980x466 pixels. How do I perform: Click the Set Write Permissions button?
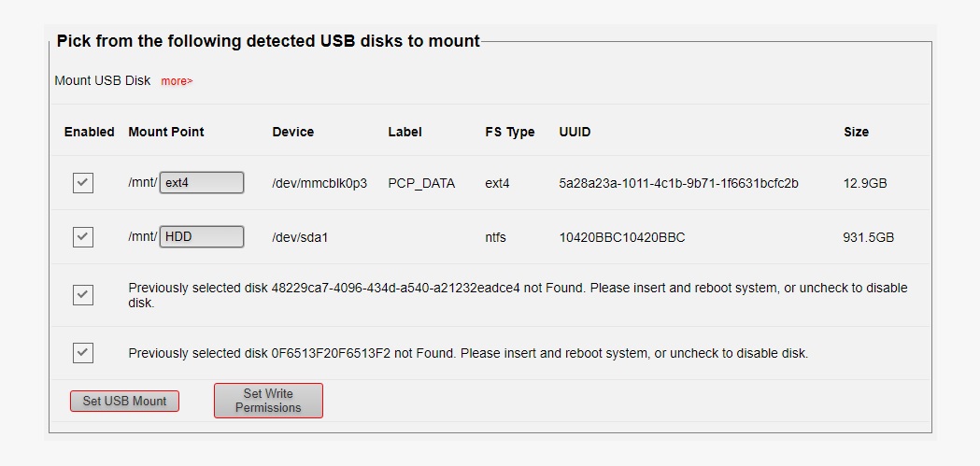[268, 401]
